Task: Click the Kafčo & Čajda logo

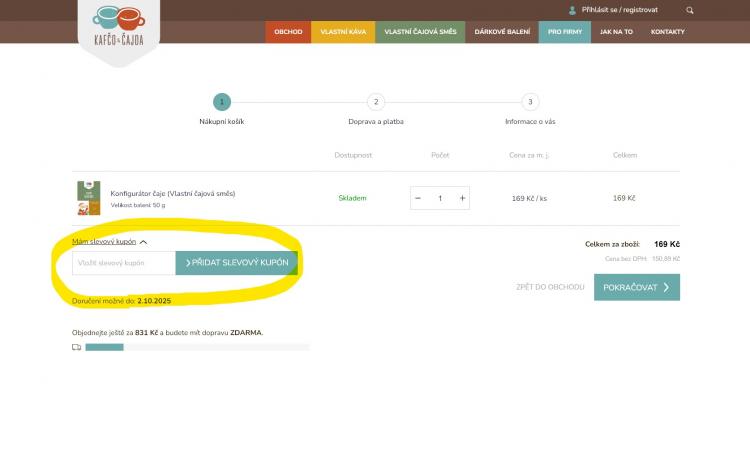Action: click(x=118, y=27)
